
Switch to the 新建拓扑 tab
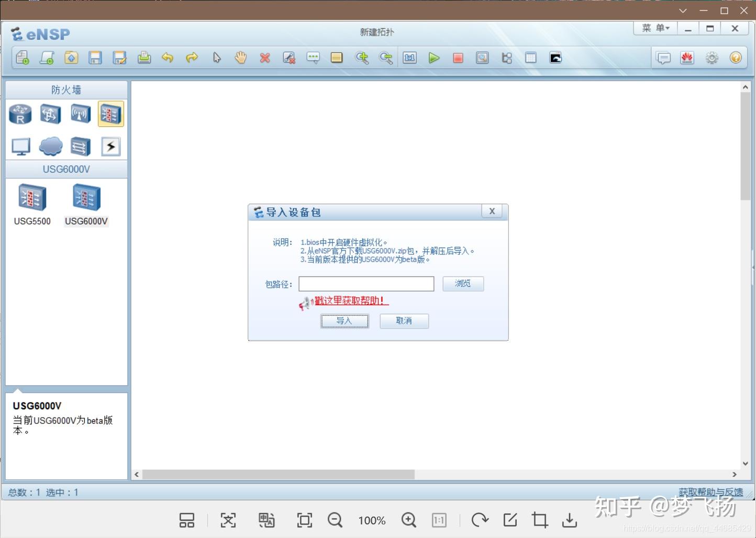click(x=376, y=32)
